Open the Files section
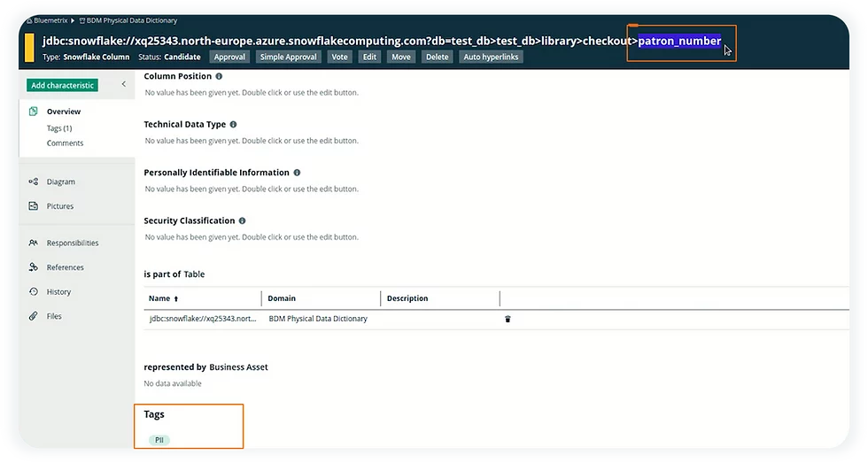 click(54, 316)
